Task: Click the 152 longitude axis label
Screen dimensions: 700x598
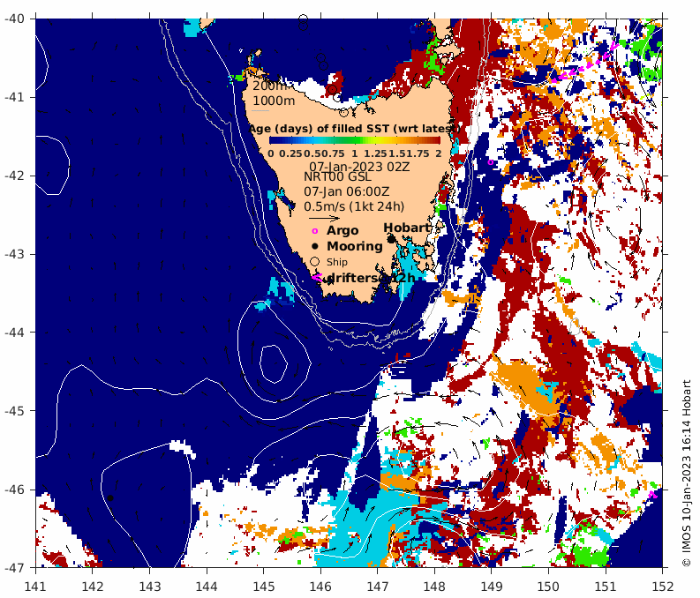Action: (x=662, y=586)
